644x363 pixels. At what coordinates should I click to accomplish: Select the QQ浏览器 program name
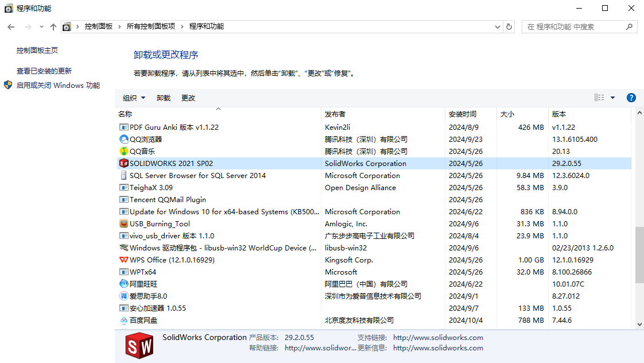[146, 139]
